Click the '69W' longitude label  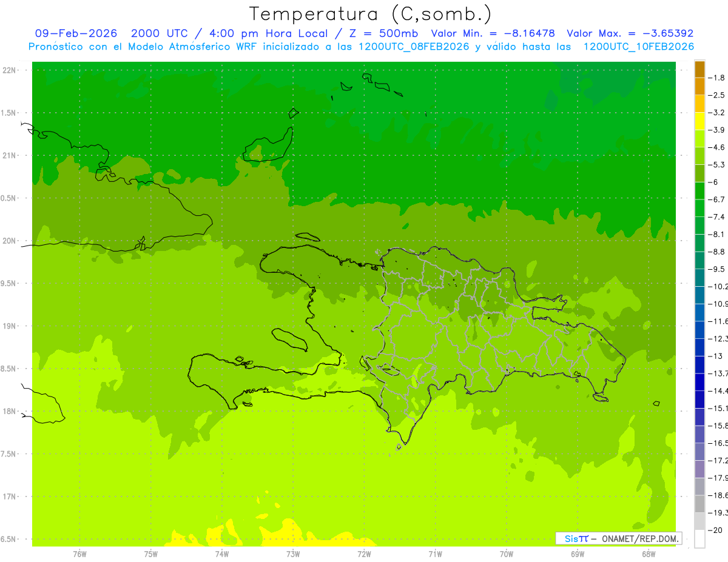pyautogui.click(x=578, y=554)
